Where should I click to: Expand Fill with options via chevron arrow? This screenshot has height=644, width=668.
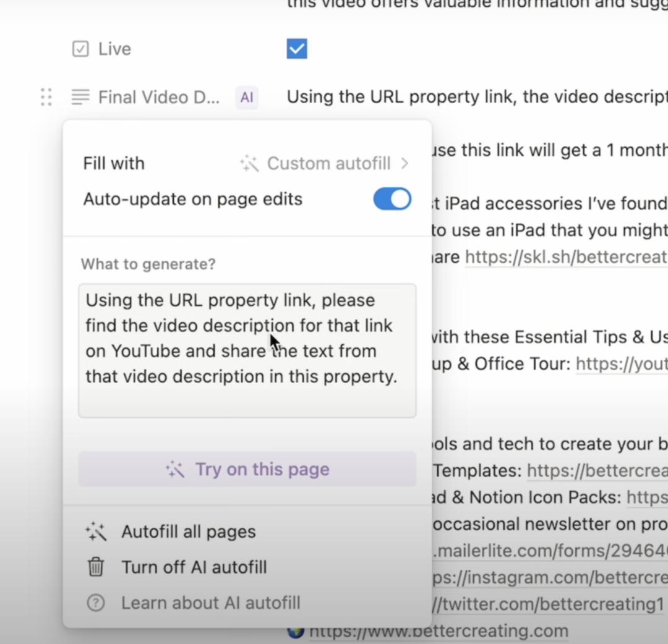405,163
